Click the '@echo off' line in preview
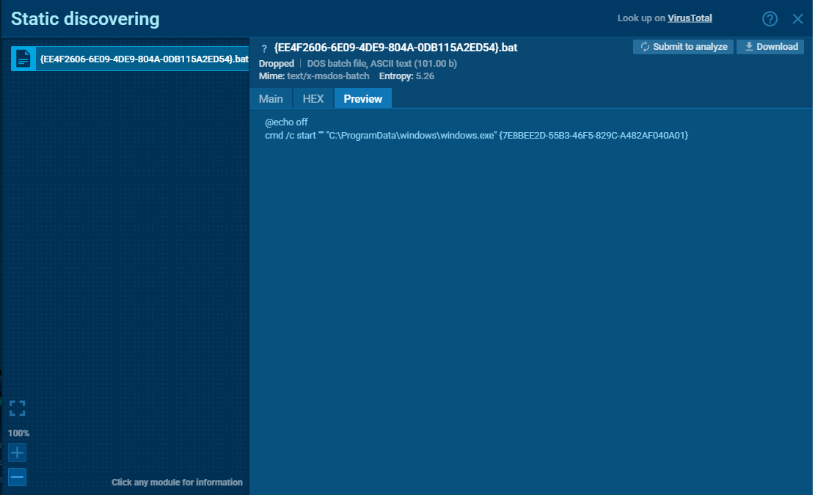 pyautogui.click(x=286, y=122)
